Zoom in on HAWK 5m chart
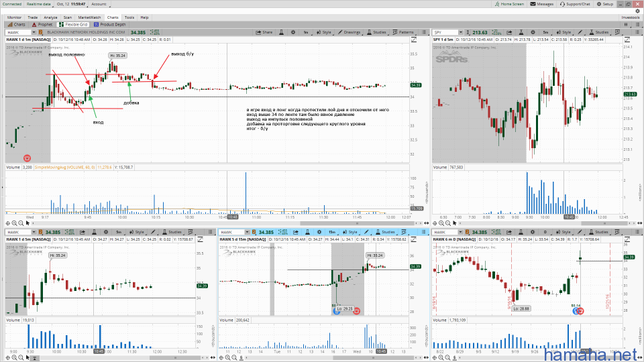This screenshot has width=644, height=362. [x=14, y=357]
